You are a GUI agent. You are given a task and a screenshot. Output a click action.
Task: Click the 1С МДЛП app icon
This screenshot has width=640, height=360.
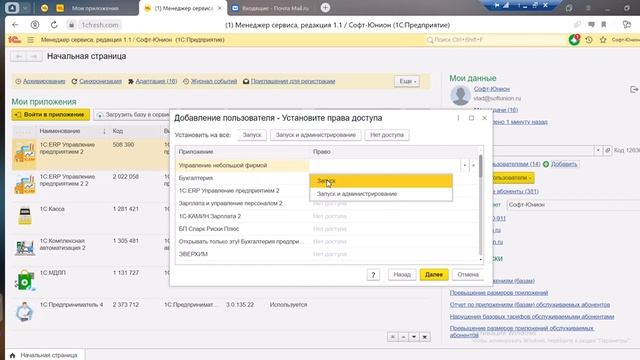[24, 280]
